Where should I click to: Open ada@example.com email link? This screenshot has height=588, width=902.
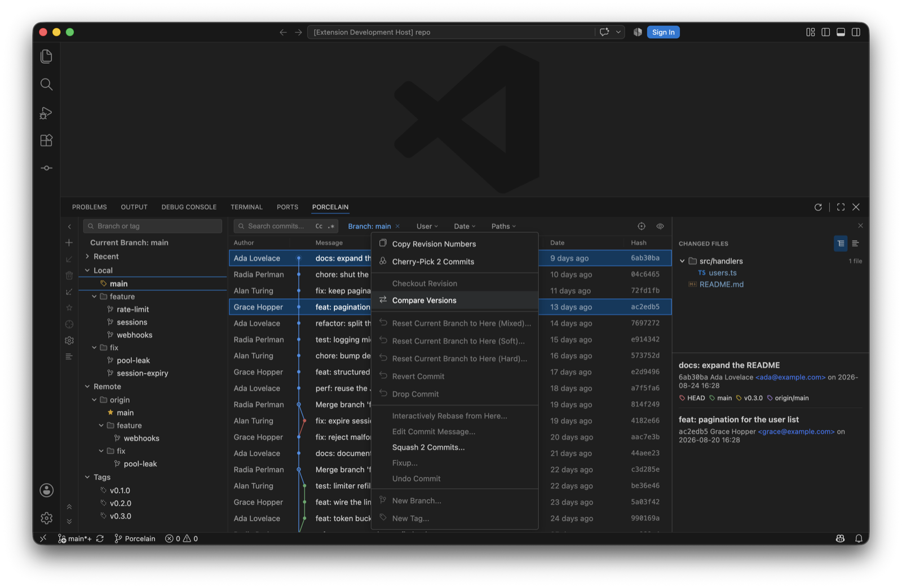pyautogui.click(x=790, y=377)
